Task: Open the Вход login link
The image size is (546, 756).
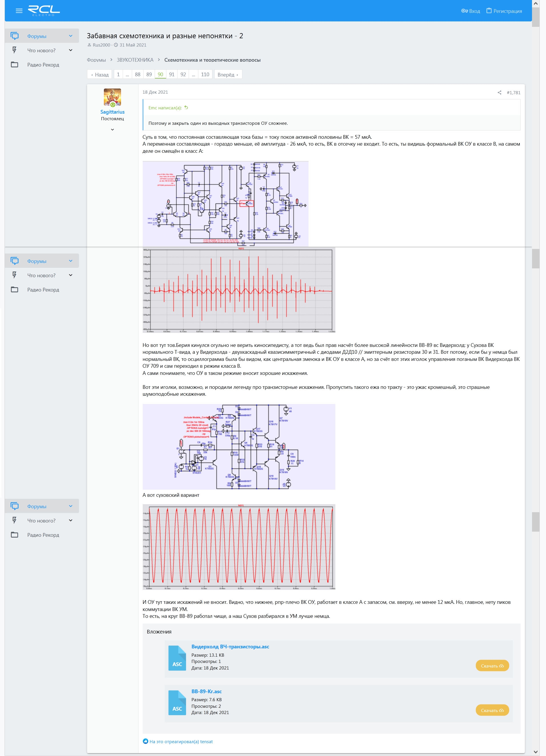Action: point(470,11)
